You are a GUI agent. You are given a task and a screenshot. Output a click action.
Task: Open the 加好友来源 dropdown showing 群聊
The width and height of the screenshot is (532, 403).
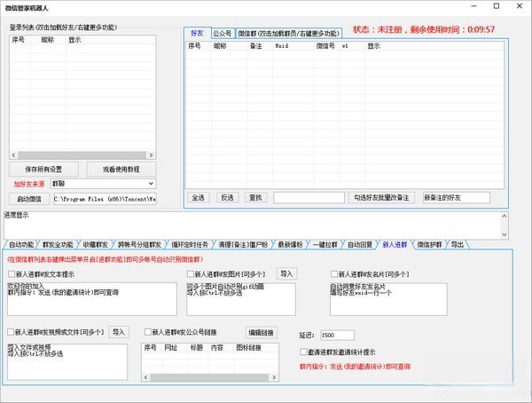(103, 184)
